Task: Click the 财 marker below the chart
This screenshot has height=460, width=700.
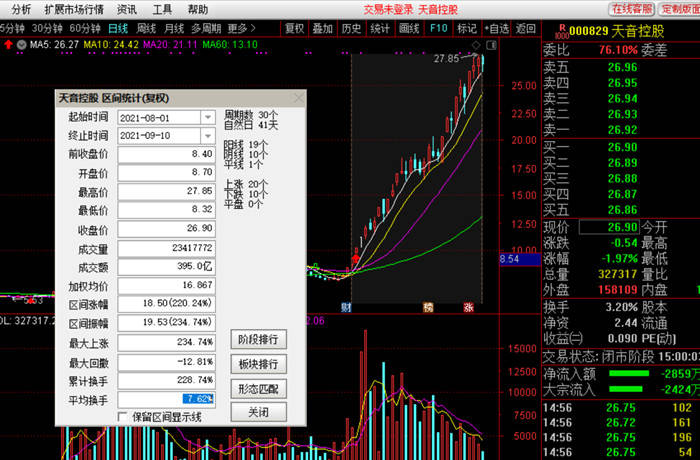Action: [346, 307]
